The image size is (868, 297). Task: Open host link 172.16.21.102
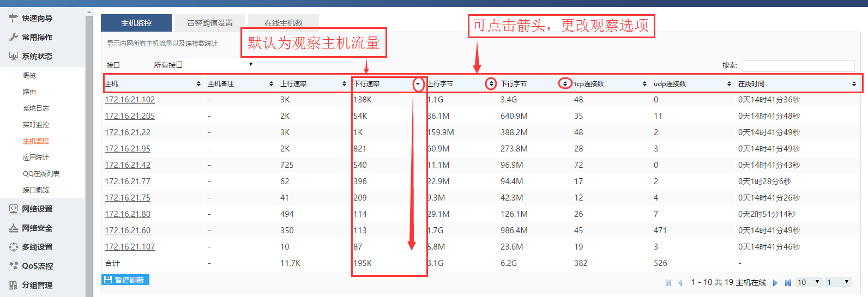(130, 100)
